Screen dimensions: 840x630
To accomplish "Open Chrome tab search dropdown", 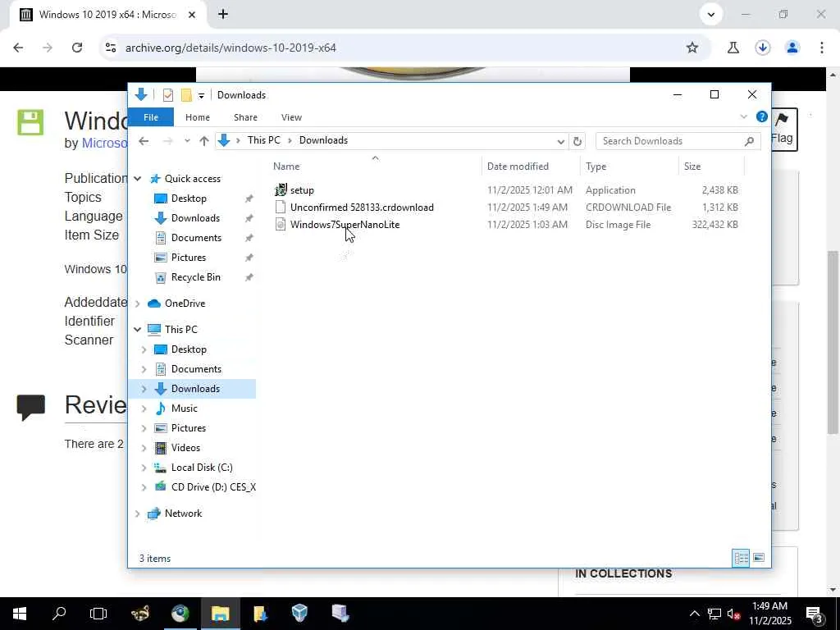I will (x=711, y=15).
